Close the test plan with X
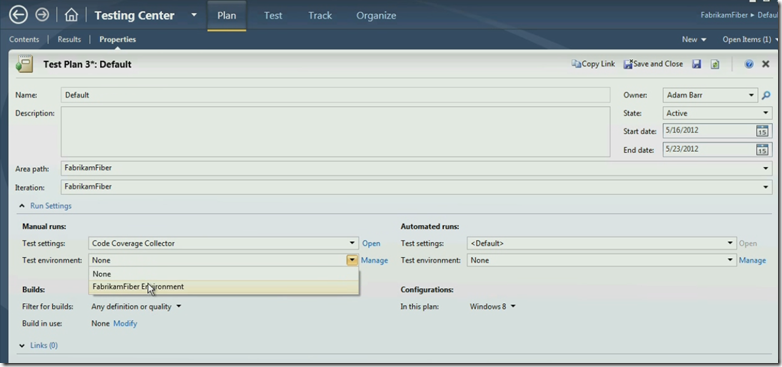 [766, 64]
